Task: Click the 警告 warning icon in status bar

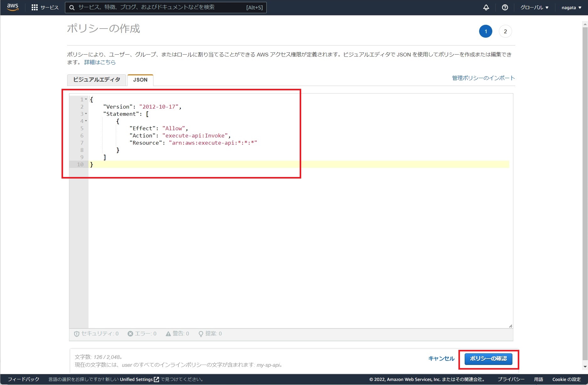Action: click(x=168, y=334)
